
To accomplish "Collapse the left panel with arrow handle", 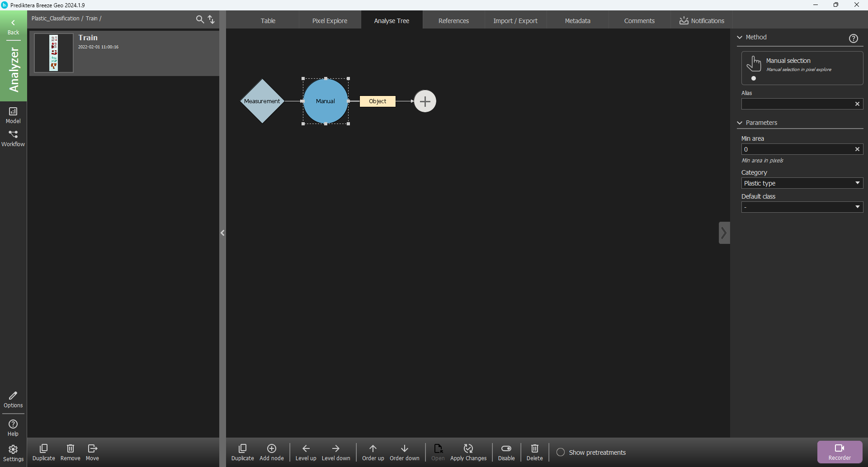I will (x=222, y=233).
